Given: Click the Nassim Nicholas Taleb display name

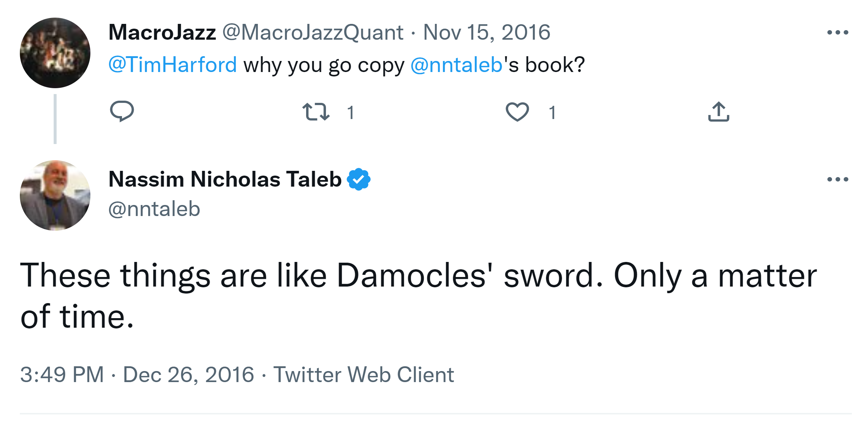Looking at the screenshot, I should 225,179.
